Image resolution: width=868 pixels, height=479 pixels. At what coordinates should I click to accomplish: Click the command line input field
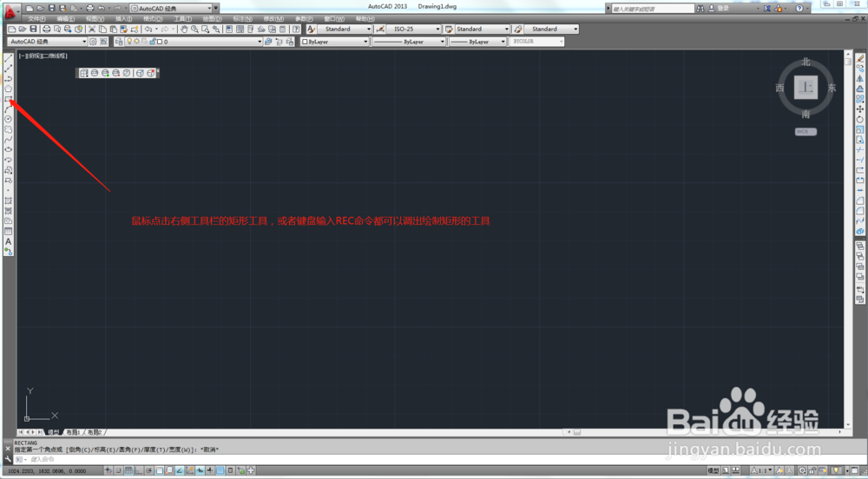click(x=437, y=459)
